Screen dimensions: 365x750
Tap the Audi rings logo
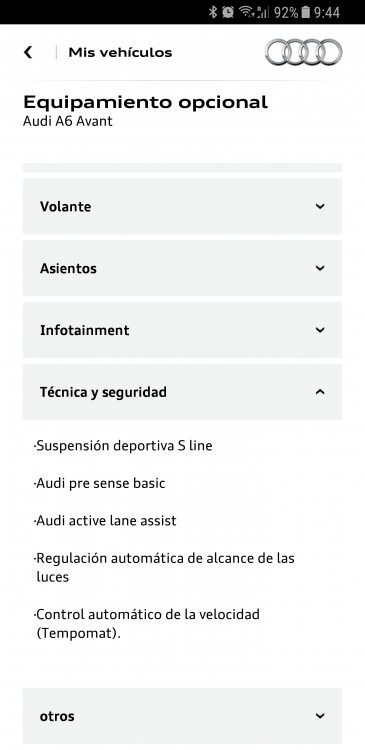click(x=304, y=52)
